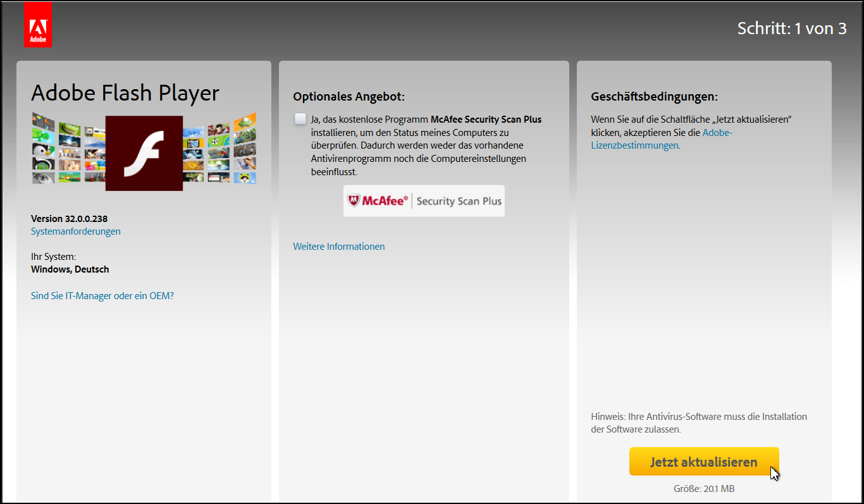The height and width of the screenshot is (504, 864).
Task: Click the 'Größe: 20.1 MB' text
Action: click(x=704, y=489)
